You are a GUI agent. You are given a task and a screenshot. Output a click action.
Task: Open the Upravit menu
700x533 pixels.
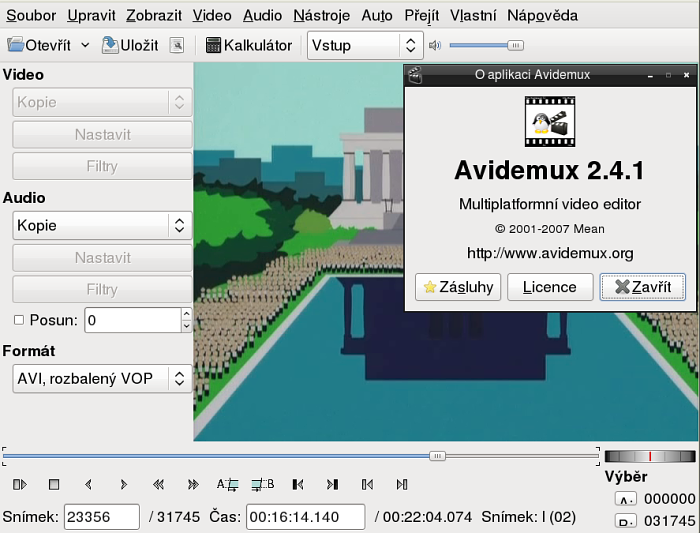coord(92,16)
